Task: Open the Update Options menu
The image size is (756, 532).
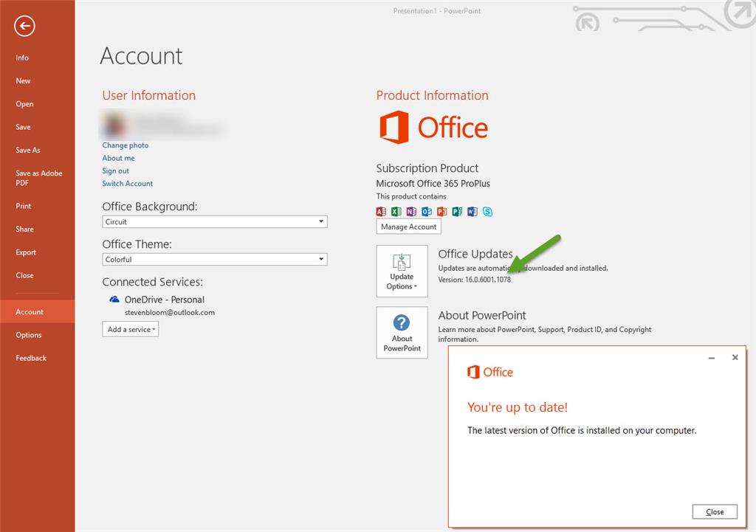Action: point(402,272)
